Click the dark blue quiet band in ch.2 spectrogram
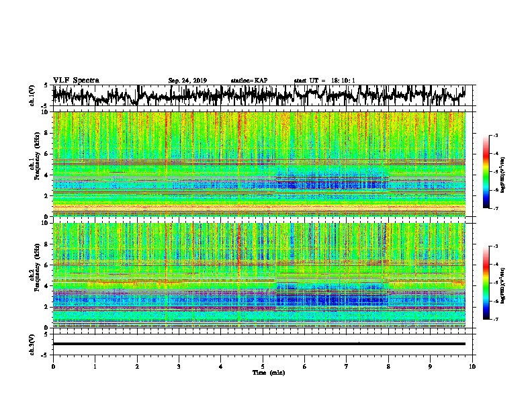The height and width of the screenshot is (411, 532). pyautogui.click(x=332, y=299)
